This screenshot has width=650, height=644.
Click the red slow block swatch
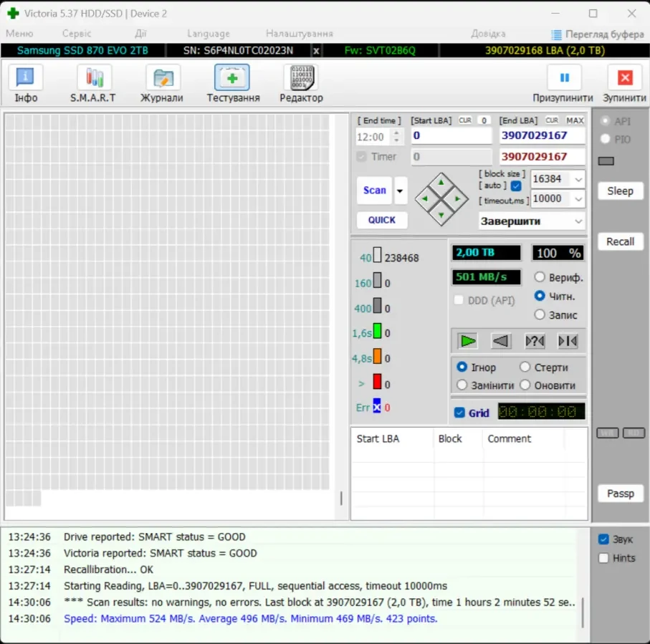point(377,381)
